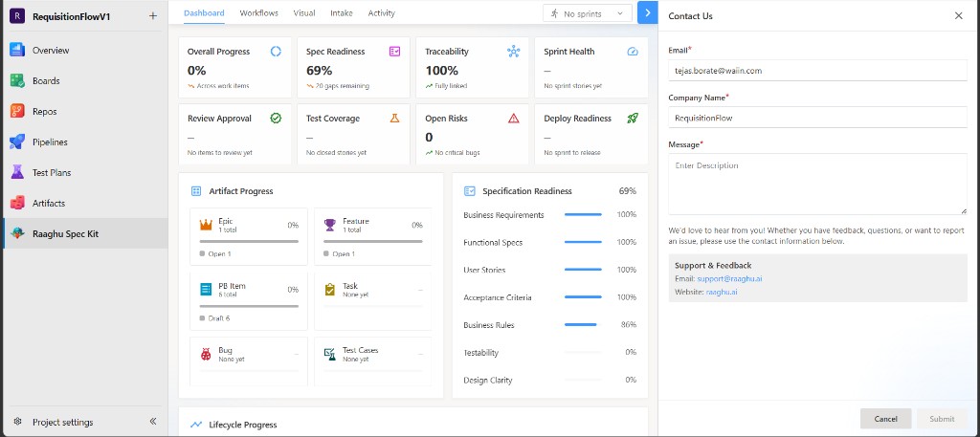The width and height of the screenshot is (980, 437).
Task: Switch to the Intake tab
Action: pos(342,13)
